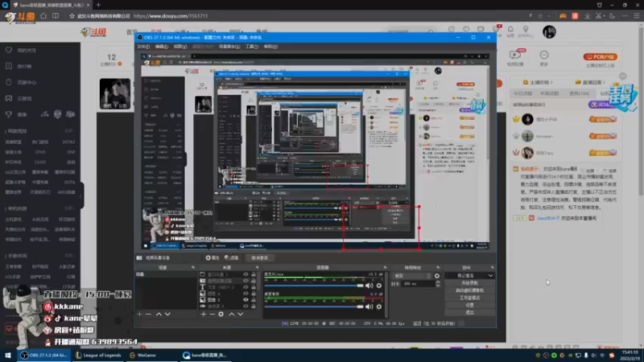Toggle lock on 文本 (GDI+) 2 source
644x362 pixels.
(254, 287)
